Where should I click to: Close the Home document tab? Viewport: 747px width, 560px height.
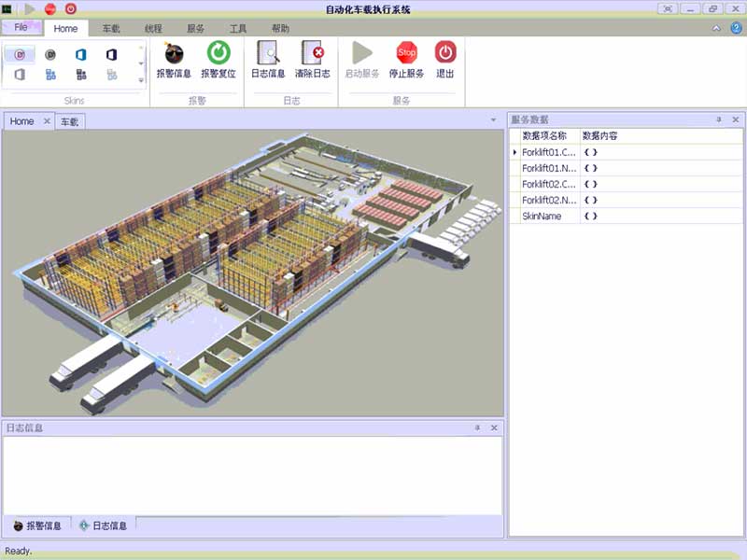tap(47, 121)
